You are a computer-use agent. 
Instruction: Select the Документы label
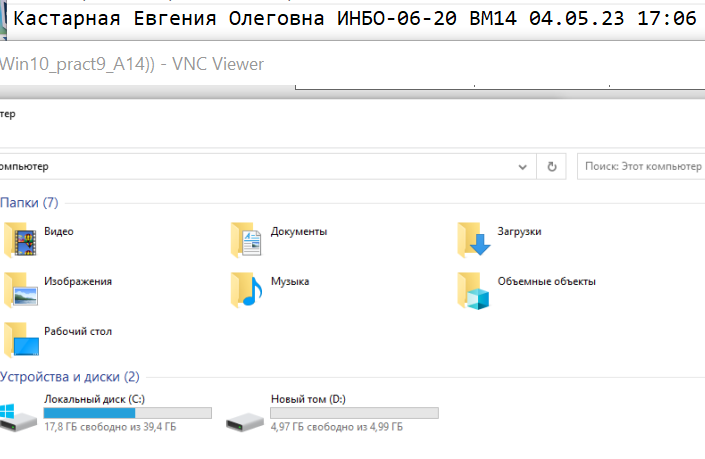tap(299, 232)
